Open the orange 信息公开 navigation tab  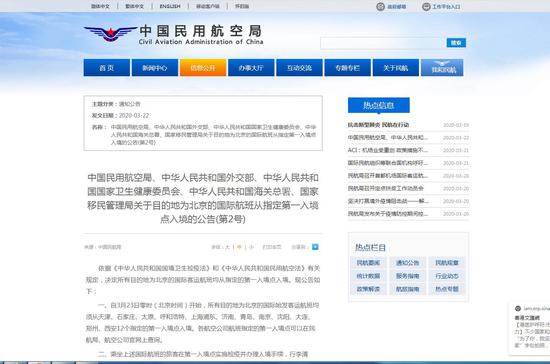(x=203, y=68)
